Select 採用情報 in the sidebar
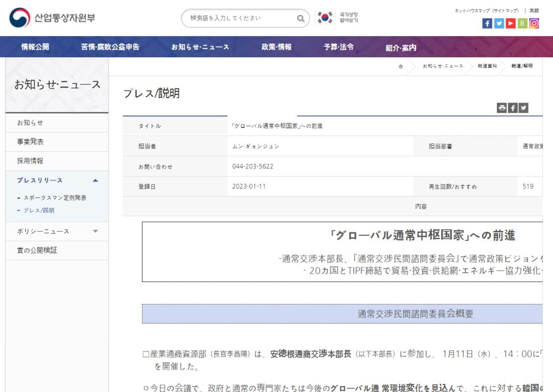 (30, 161)
